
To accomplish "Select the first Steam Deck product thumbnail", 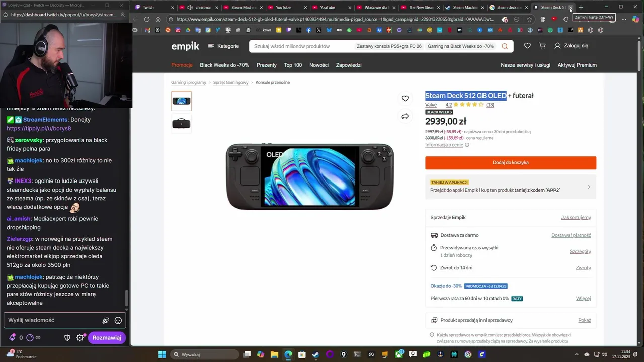I will tap(181, 101).
